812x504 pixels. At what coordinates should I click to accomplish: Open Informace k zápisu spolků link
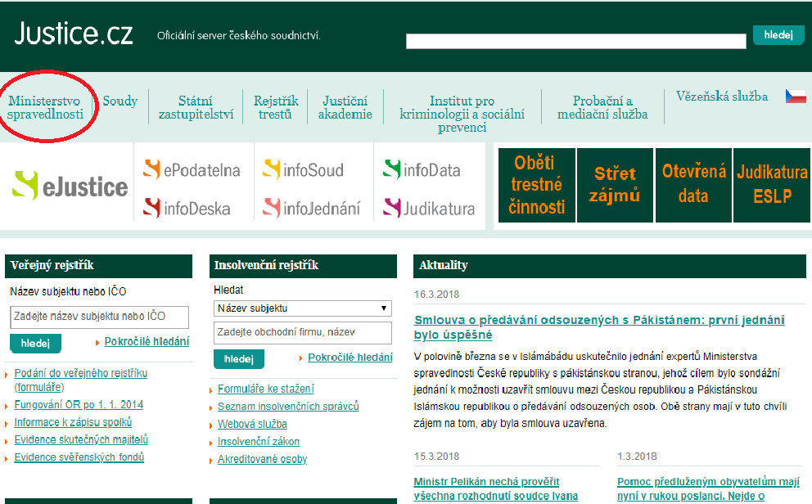tap(73, 422)
